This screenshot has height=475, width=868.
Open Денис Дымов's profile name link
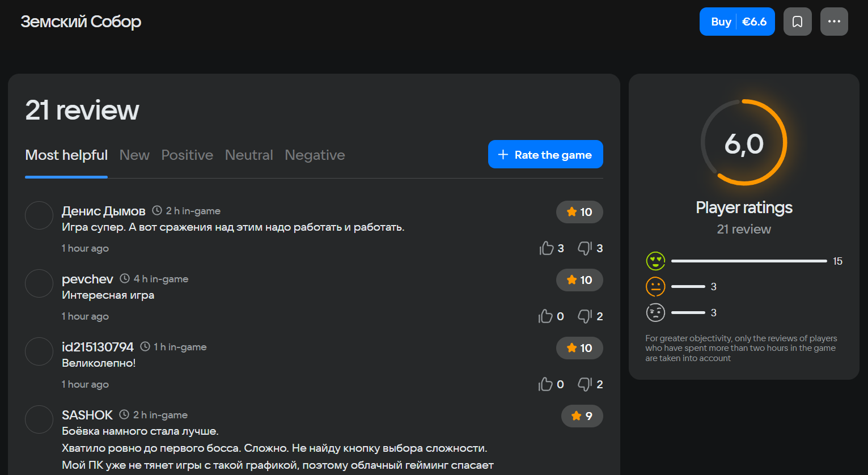tap(104, 211)
